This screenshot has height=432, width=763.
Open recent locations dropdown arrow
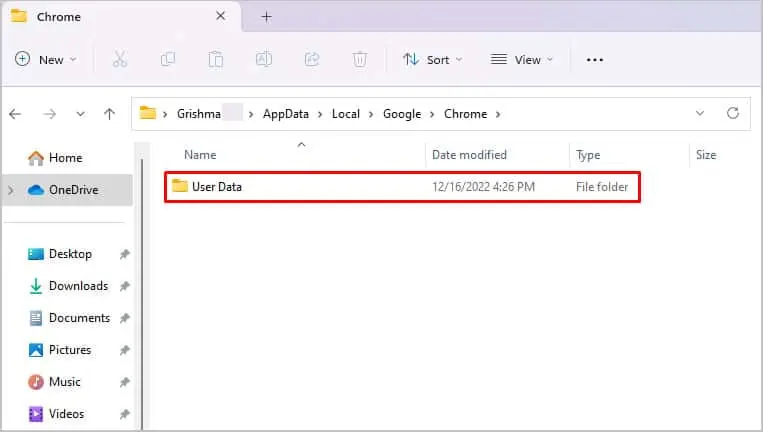pos(80,114)
